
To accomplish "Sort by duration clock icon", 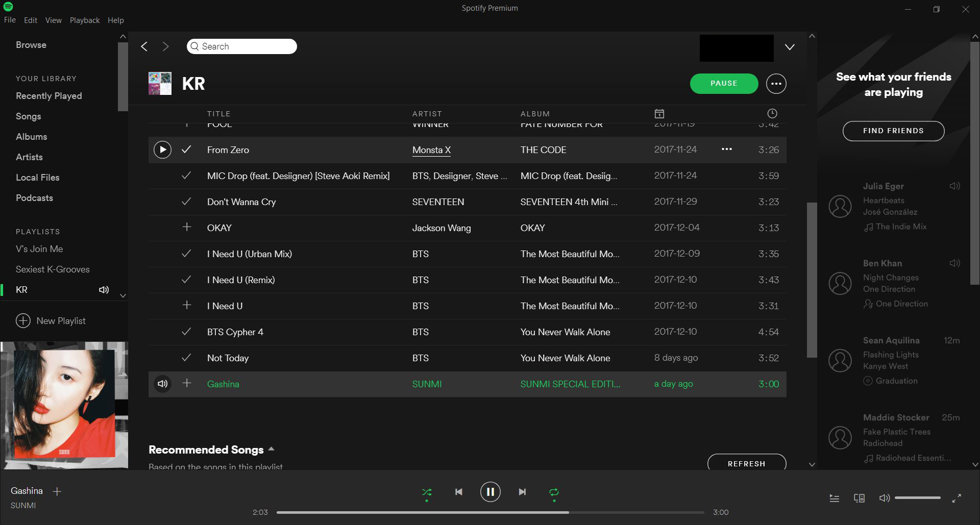I will coord(772,113).
